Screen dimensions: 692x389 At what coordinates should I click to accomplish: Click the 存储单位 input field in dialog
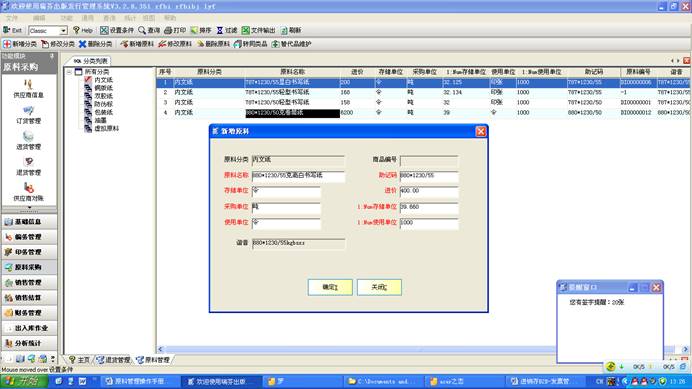click(x=286, y=191)
